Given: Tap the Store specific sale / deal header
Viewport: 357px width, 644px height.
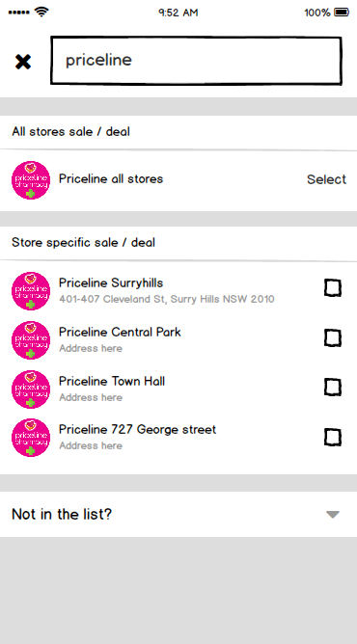Looking at the screenshot, I should tap(83, 242).
